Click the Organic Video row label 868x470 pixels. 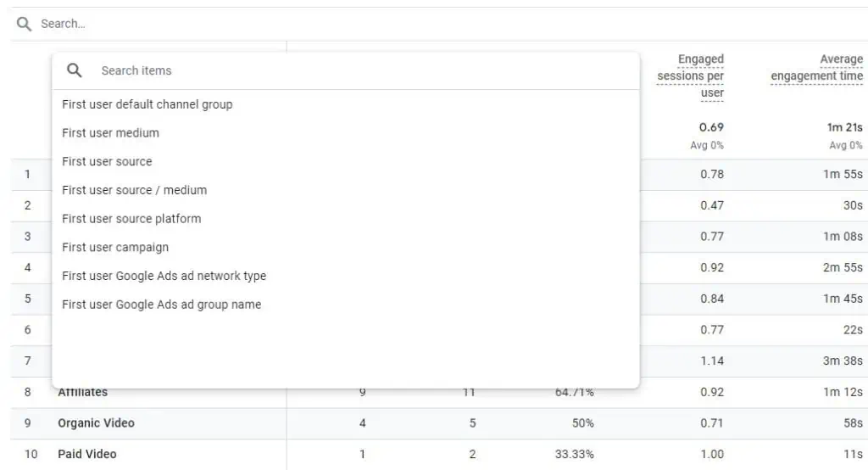pos(96,423)
